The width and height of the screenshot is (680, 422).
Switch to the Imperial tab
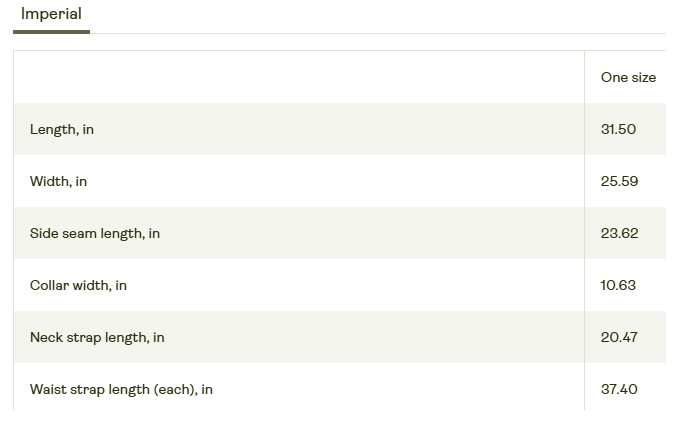click(51, 14)
